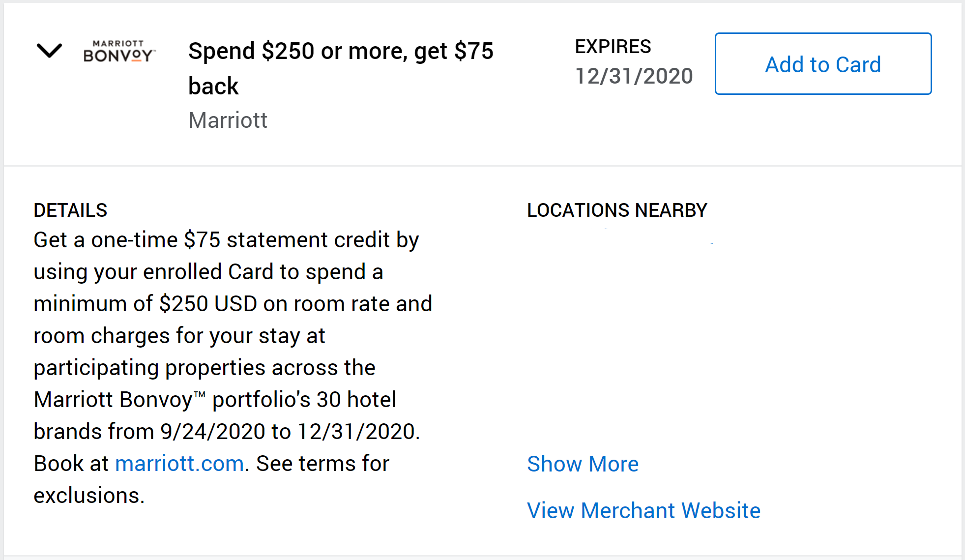Click the expiration date 12/31/2020
The width and height of the screenshot is (965, 560).
click(x=633, y=75)
